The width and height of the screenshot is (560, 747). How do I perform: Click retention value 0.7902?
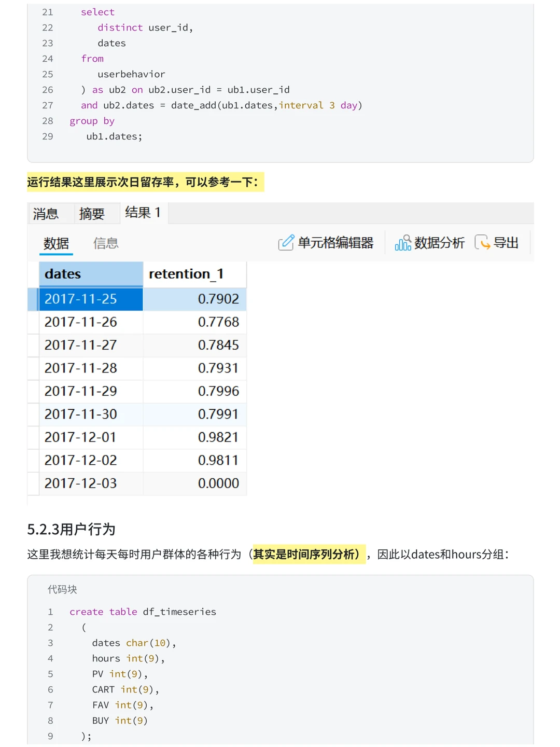194,299
